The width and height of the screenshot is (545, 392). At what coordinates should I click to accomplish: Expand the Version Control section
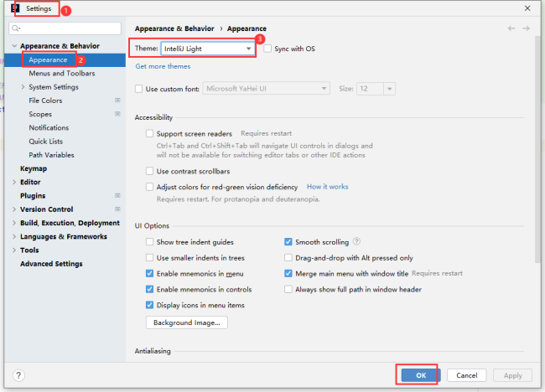(x=14, y=209)
